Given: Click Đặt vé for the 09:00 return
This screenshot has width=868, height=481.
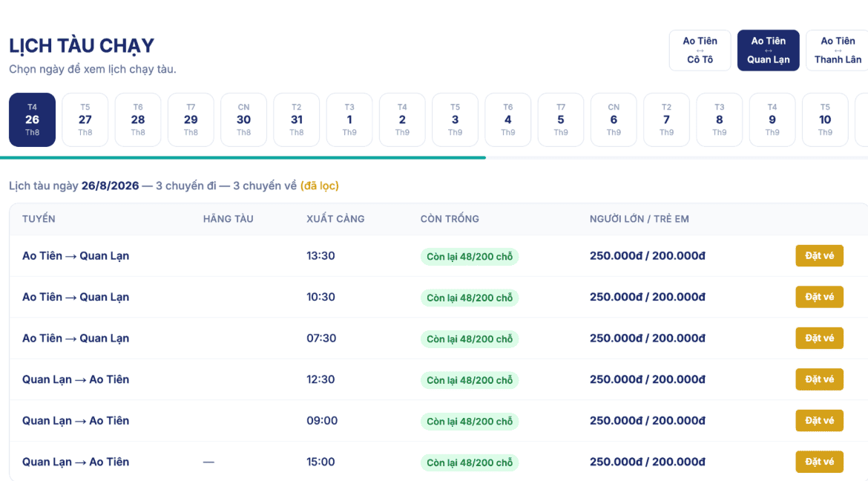Looking at the screenshot, I should click(819, 421).
